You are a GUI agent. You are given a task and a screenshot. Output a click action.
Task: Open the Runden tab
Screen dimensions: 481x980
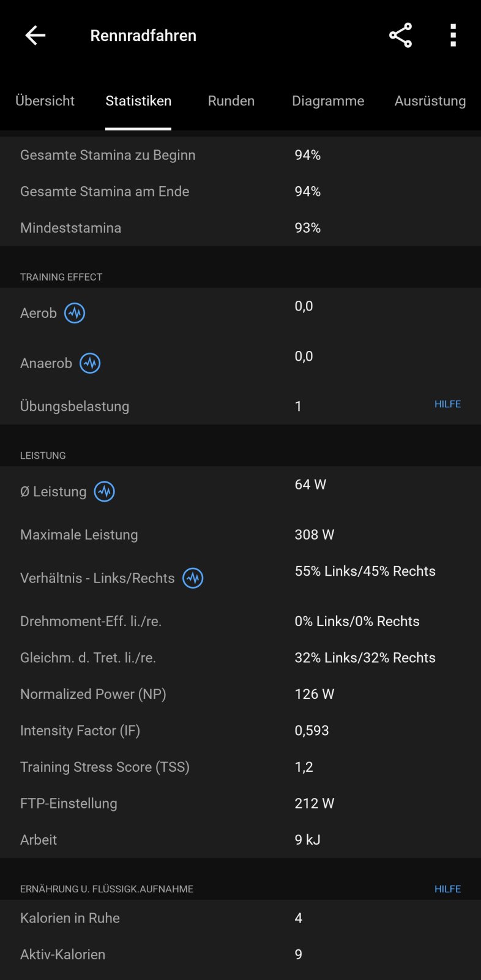pos(231,101)
